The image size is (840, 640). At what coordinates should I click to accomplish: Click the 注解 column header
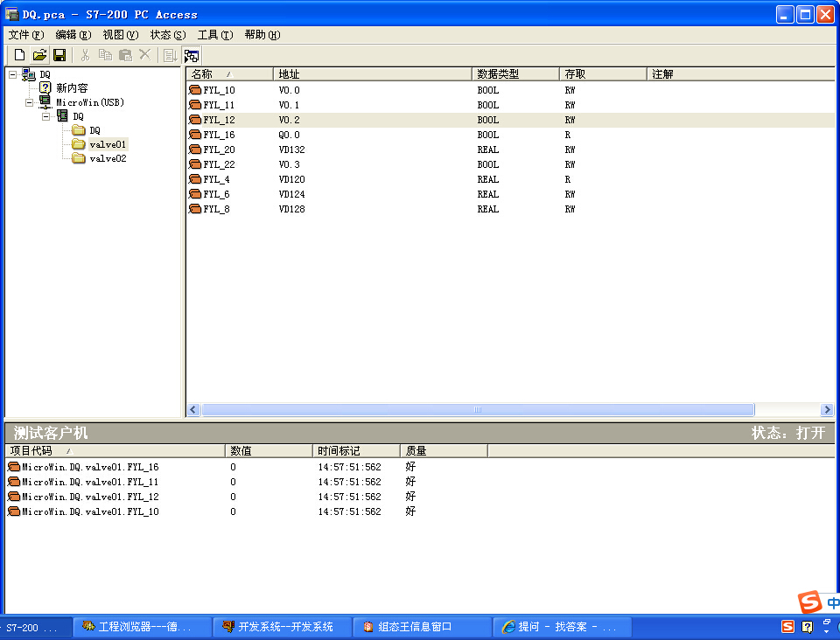click(741, 73)
